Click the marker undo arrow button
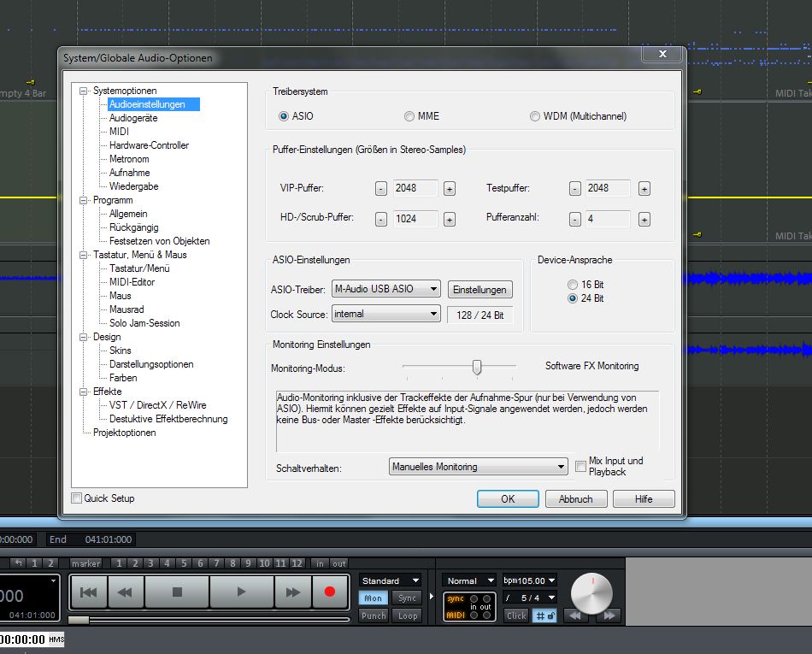Viewport: 812px width, 654px height. pos(19,563)
